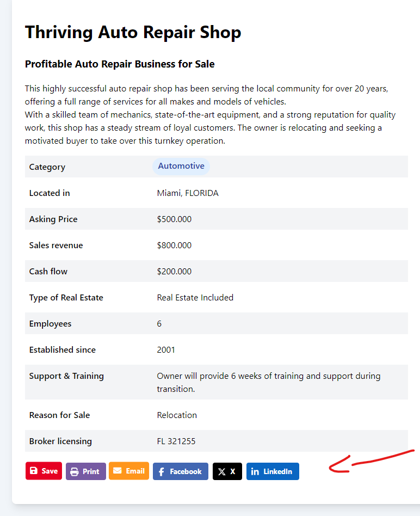Click the $500.000 asking price value

(174, 219)
